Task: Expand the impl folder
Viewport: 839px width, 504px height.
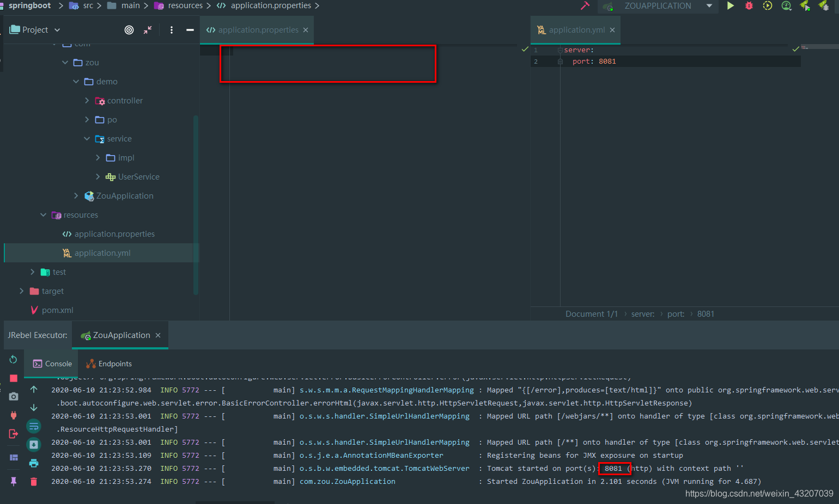Action: pos(98,158)
